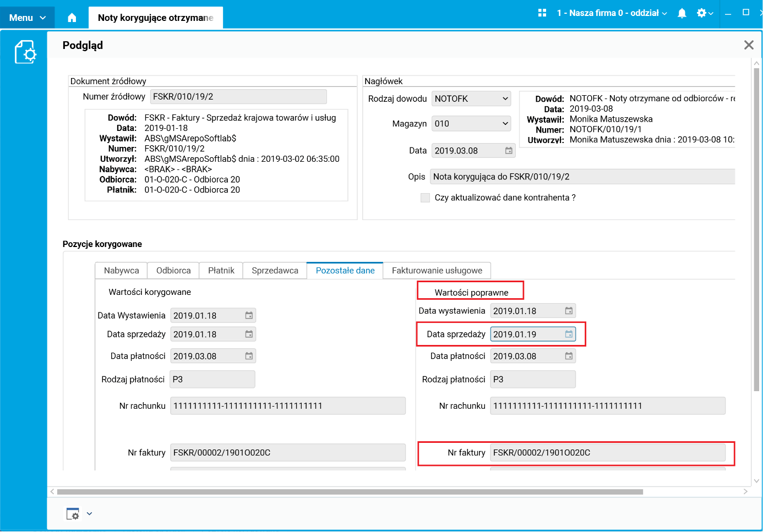Select the Pozostałe dane tab

pyautogui.click(x=345, y=271)
